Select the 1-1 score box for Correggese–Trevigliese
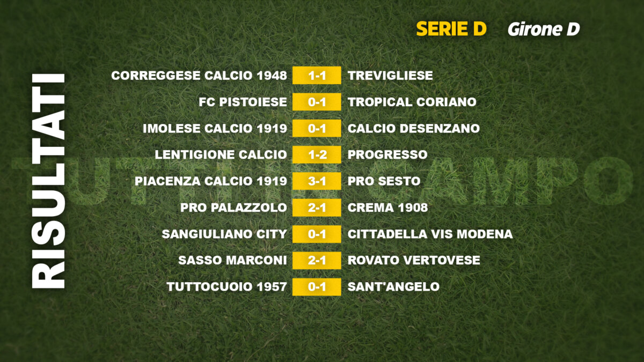644x362 pixels. click(x=317, y=76)
